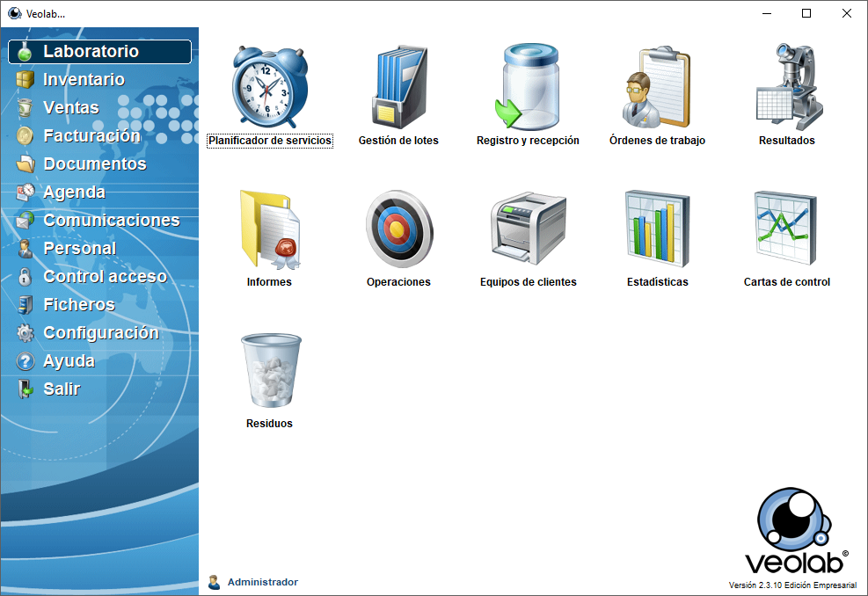
Task: Click the file cabinet icon beside Ficheros
Action: pyautogui.click(x=25, y=305)
